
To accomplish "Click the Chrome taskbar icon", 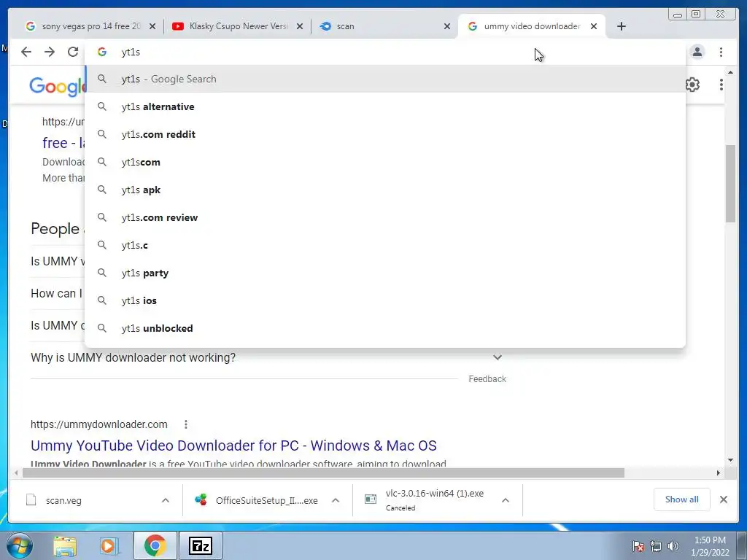I will click(155, 545).
